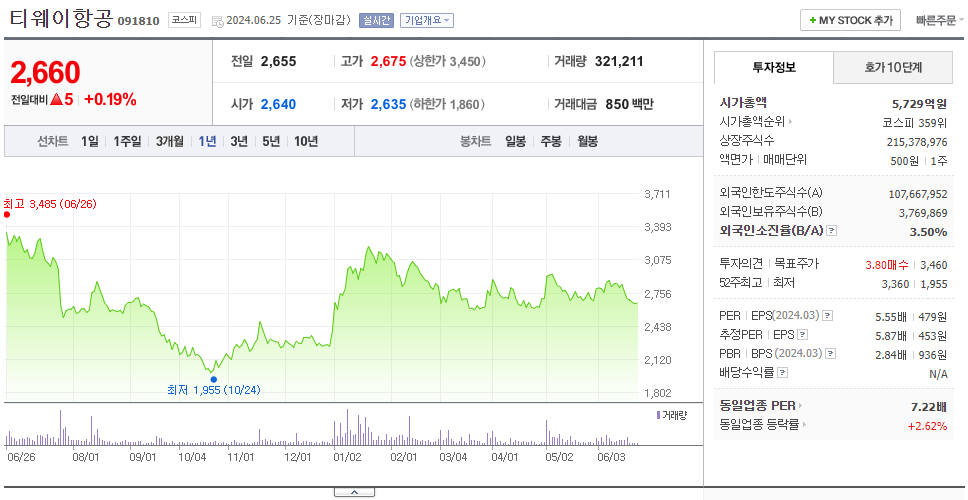Screen dimensions: 968x500
Task: Click the 추정PER value 5.87배
Action: [x=891, y=336]
